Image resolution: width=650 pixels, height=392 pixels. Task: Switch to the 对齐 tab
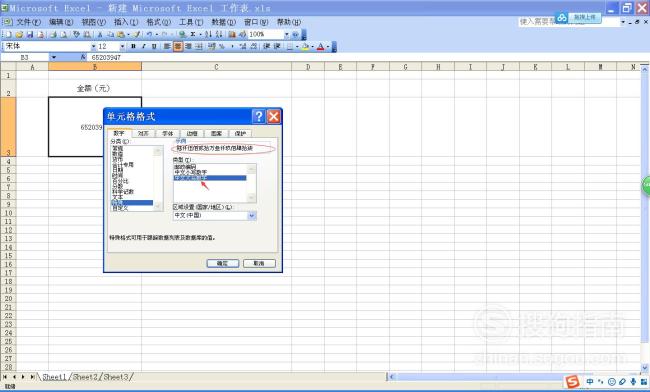click(143, 133)
